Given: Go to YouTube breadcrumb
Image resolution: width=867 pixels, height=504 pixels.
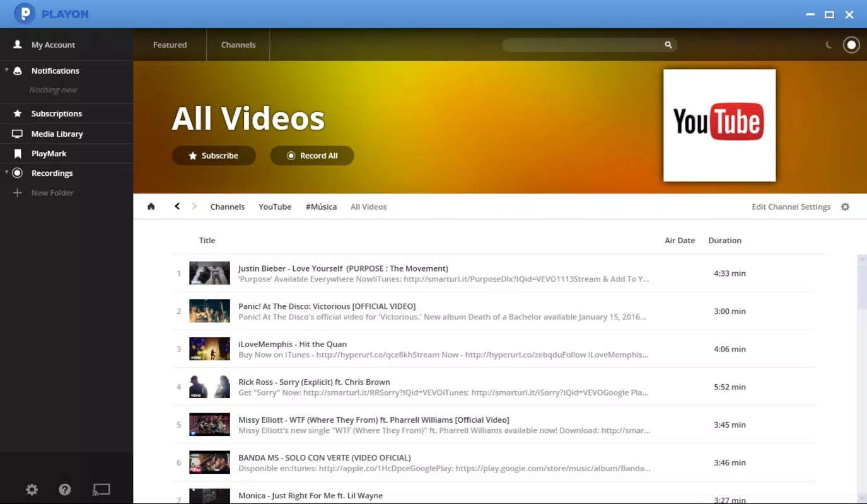Looking at the screenshot, I should (x=275, y=207).
